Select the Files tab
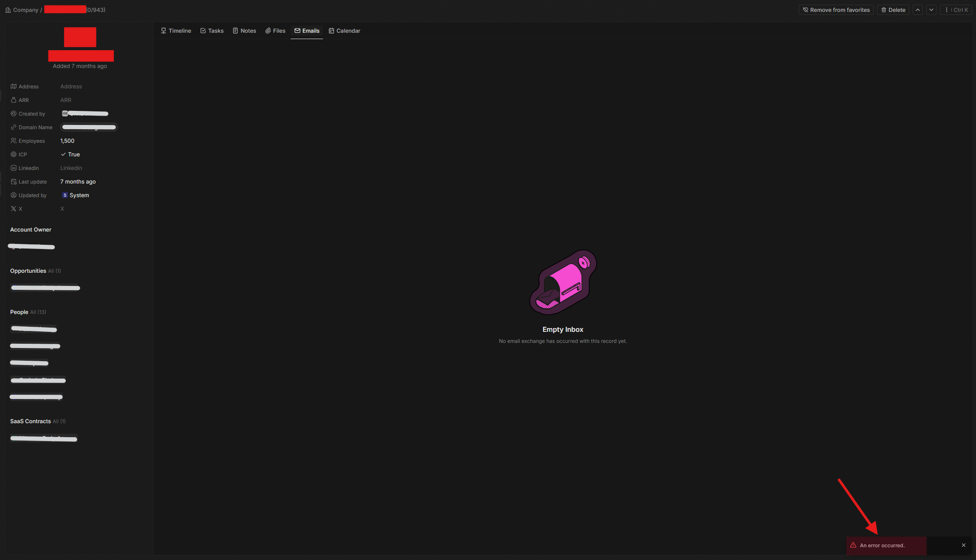 click(x=275, y=31)
